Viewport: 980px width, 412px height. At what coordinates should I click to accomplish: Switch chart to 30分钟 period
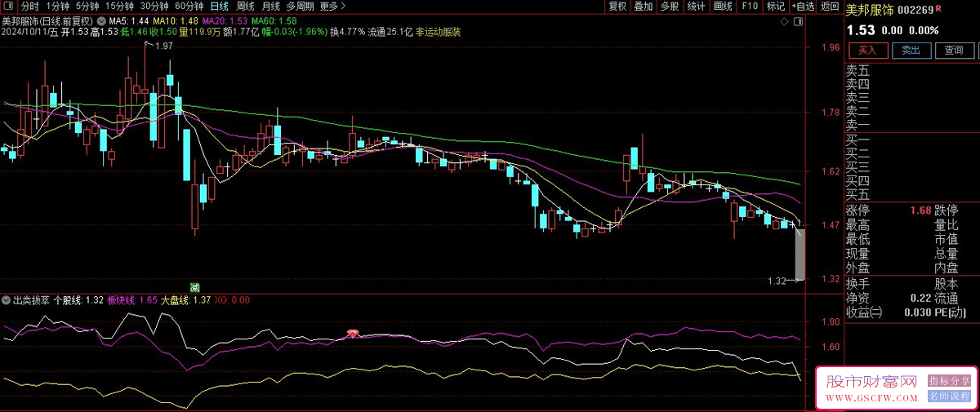[x=154, y=6]
